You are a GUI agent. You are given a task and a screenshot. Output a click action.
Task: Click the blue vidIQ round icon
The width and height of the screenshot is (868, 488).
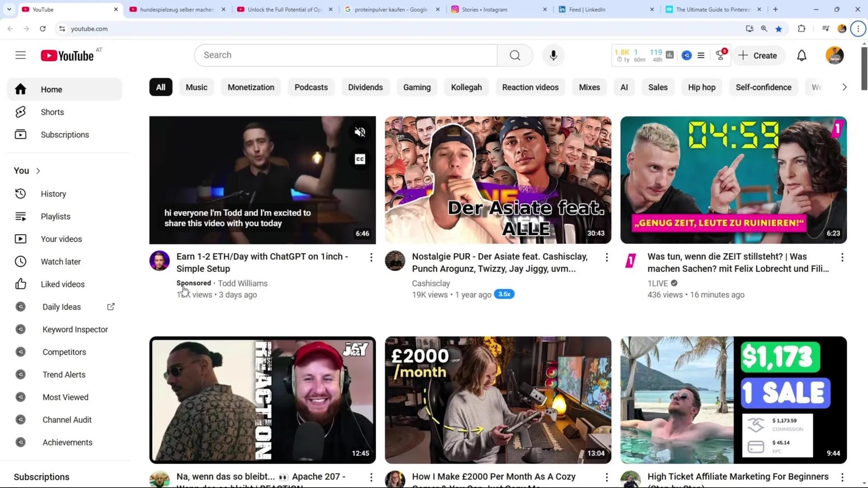pyautogui.click(x=687, y=55)
